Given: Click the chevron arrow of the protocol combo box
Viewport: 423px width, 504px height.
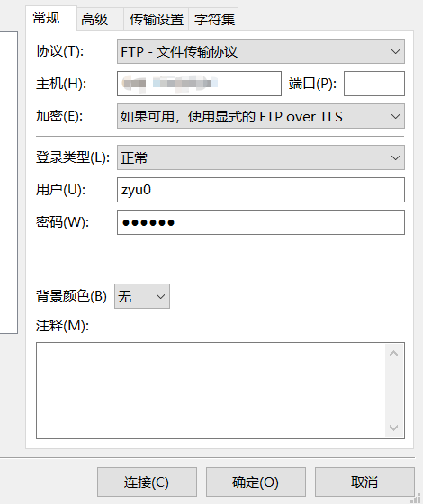Looking at the screenshot, I should (395, 52).
